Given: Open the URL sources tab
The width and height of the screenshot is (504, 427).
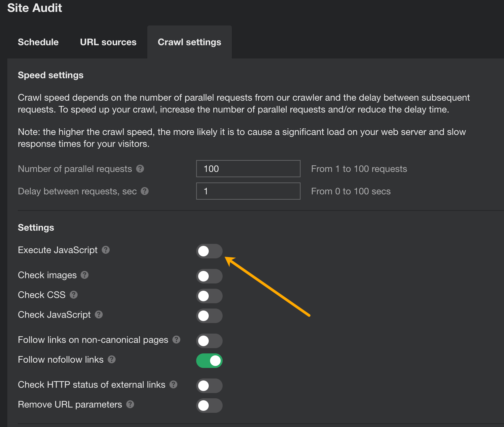Looking at the screenshot, I should point(108,42).
